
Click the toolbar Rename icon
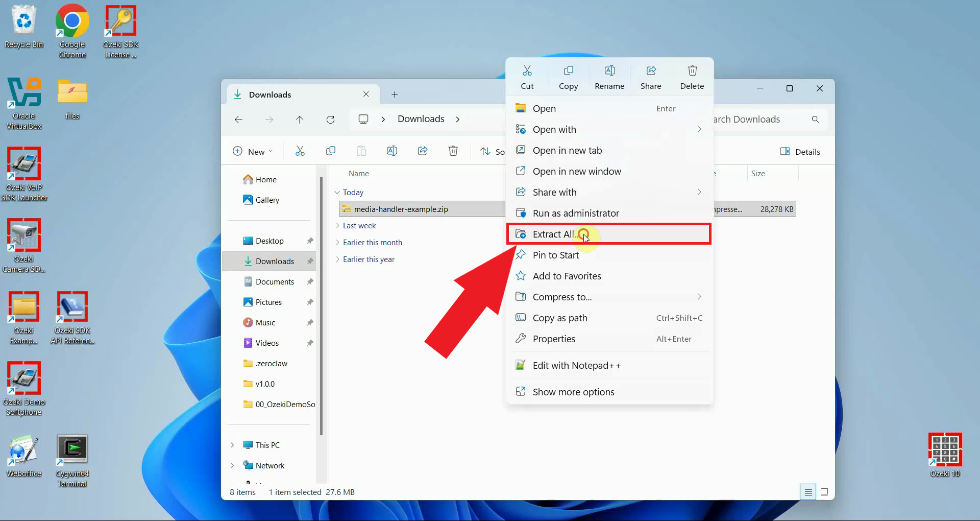point(392,151)
